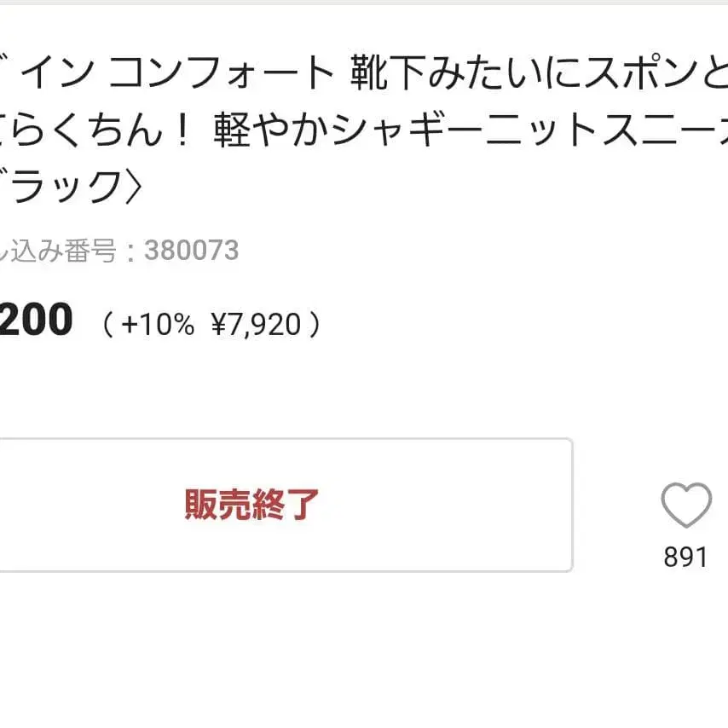Click the 891 favorites count
The height and width of the screenshot is (728, 728).
click(x=686, y=557)
